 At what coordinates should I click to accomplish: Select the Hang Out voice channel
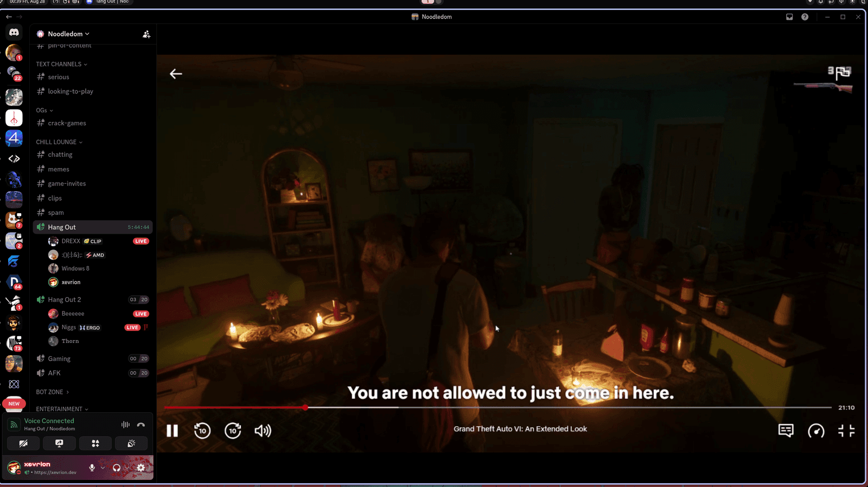tap(93, 227)
